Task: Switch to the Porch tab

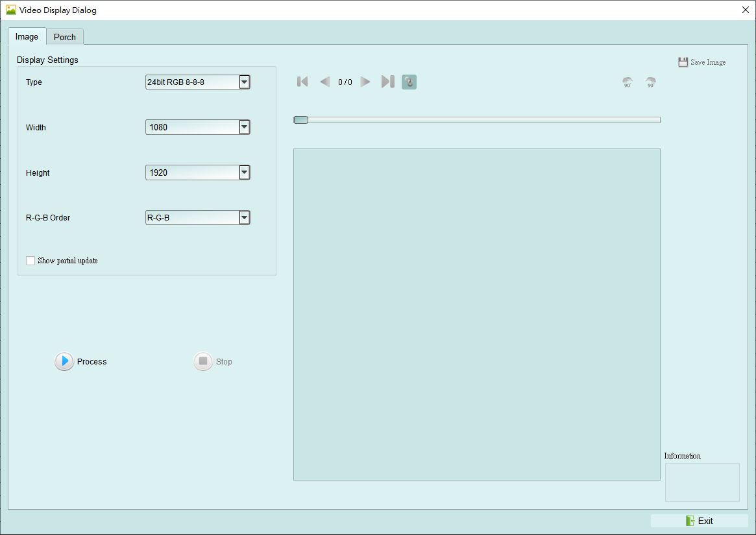Action: [65, 37]
